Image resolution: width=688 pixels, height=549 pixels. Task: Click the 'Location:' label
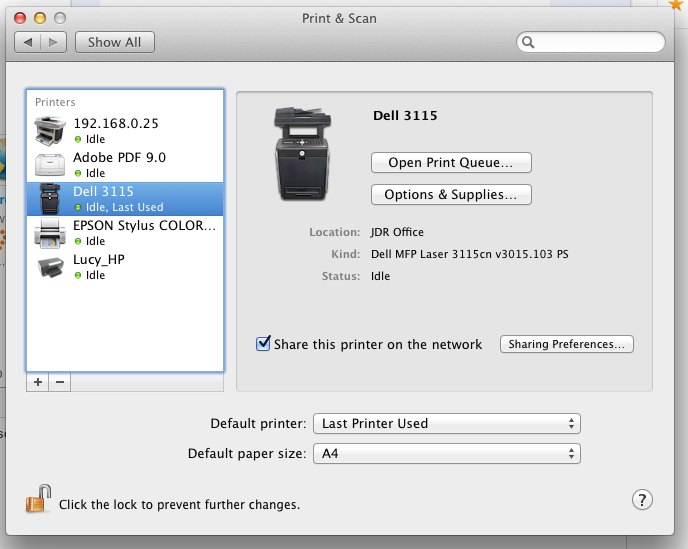(x=334, y=232)
